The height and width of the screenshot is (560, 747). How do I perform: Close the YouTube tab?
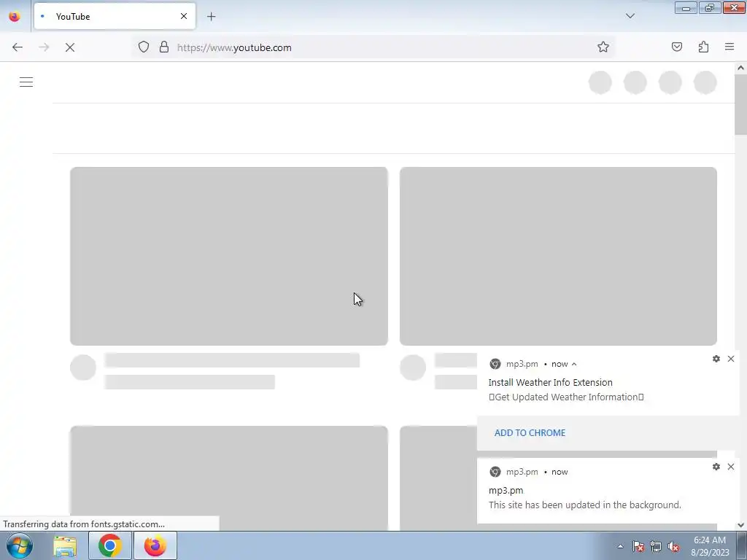pos(184,16)
